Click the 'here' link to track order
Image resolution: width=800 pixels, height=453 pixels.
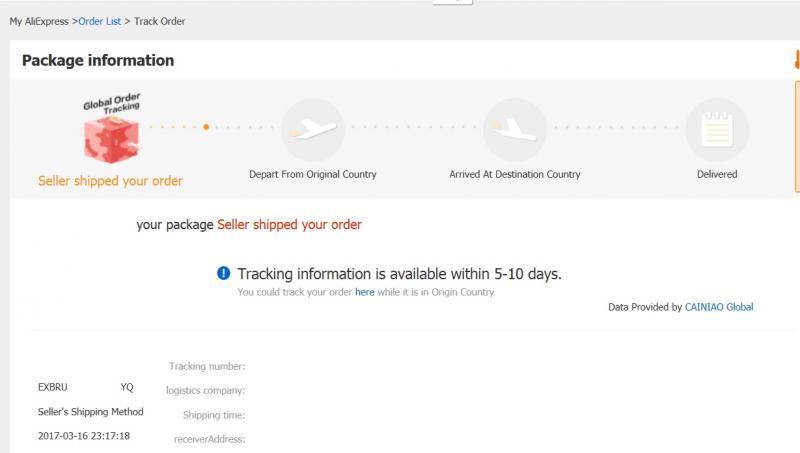365,292
